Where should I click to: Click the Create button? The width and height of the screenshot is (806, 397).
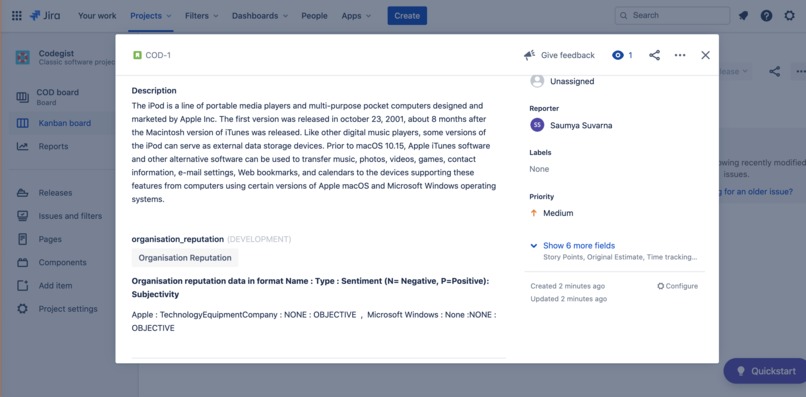[407, 15]
